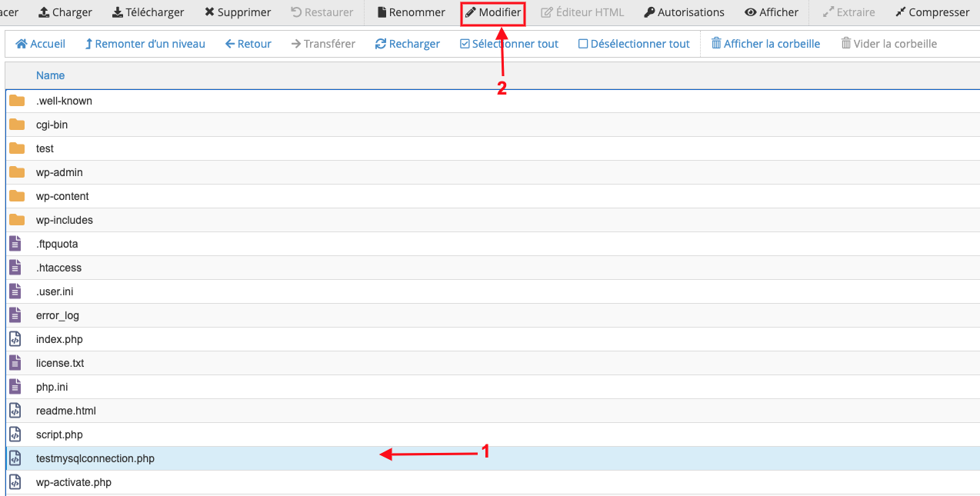980x496 pixels.
Task: Click the Retour back button
Action: [248, 44]
